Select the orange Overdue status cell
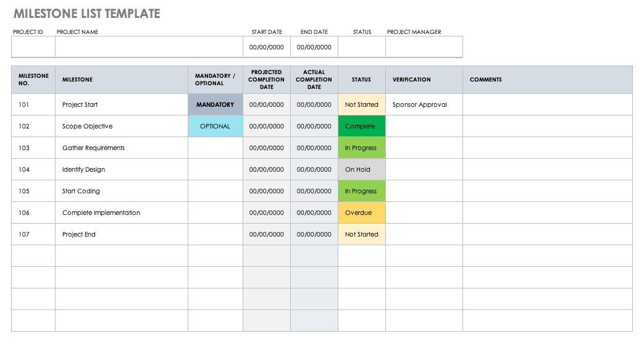The height and width of the screenshot is (349, 644). (361, 212)
